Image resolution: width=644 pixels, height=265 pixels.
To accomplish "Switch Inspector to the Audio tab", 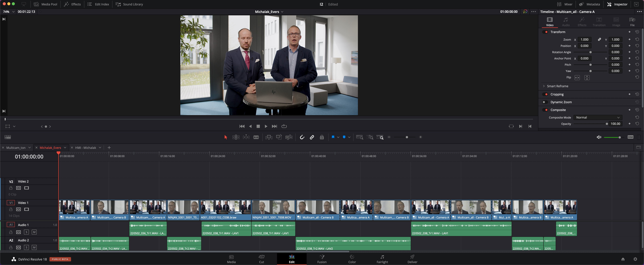I will [x=566, y=22].
